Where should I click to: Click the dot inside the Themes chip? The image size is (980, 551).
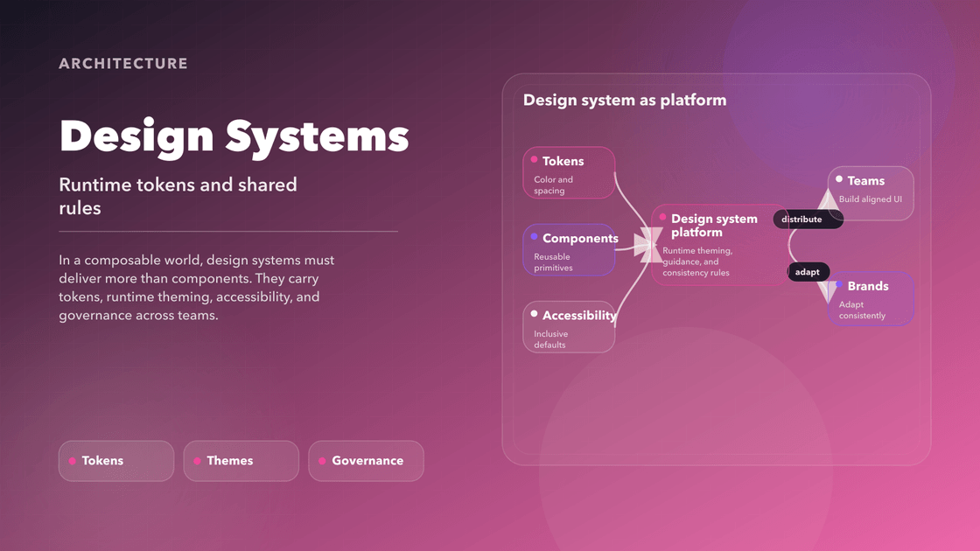click(x=195, y=461)
